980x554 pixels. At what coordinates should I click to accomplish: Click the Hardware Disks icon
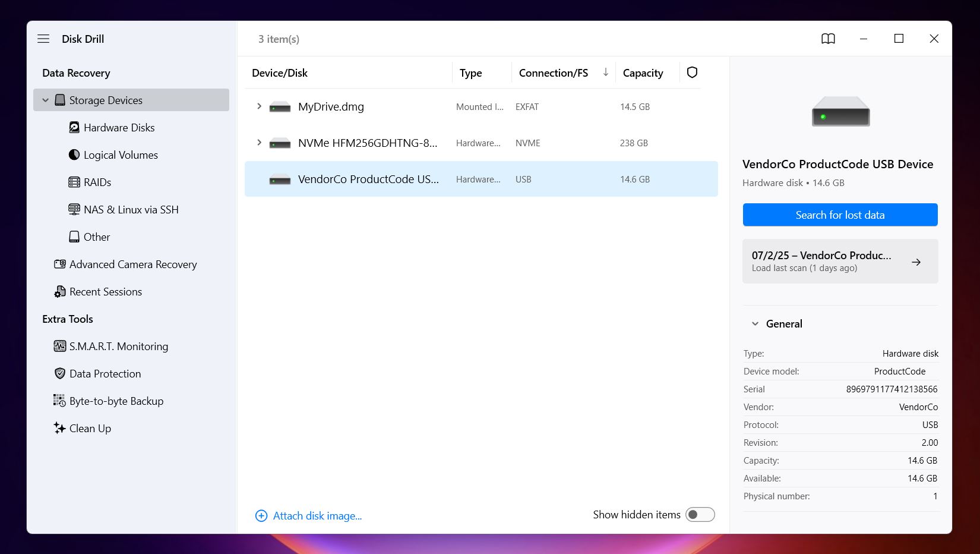pos(74,127)
